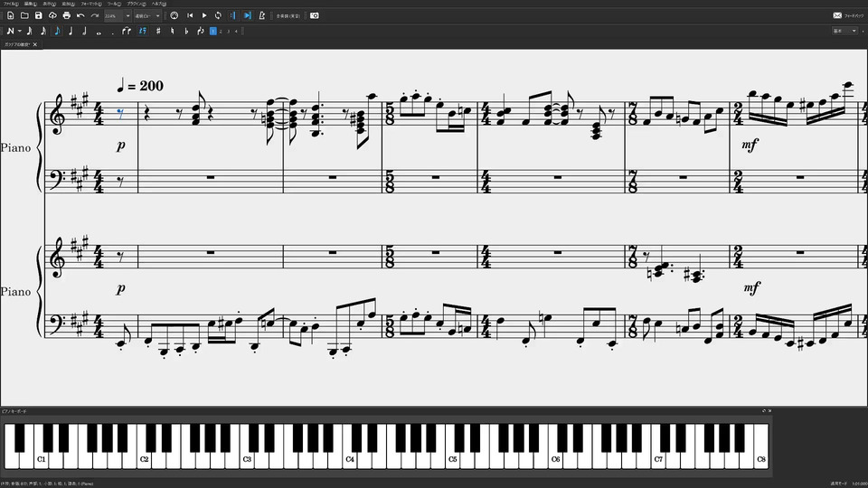
Task: Close the open score tab
Action: coord(35,44)
